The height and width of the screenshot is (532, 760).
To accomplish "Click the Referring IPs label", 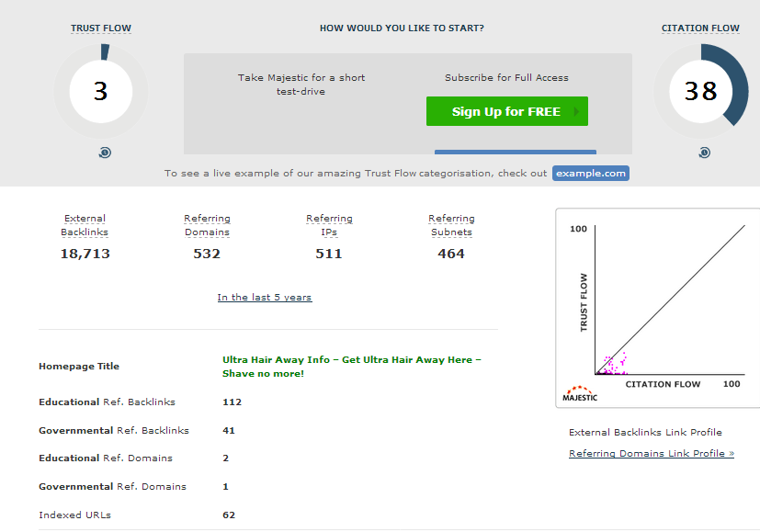I will (x=329, y=225).
